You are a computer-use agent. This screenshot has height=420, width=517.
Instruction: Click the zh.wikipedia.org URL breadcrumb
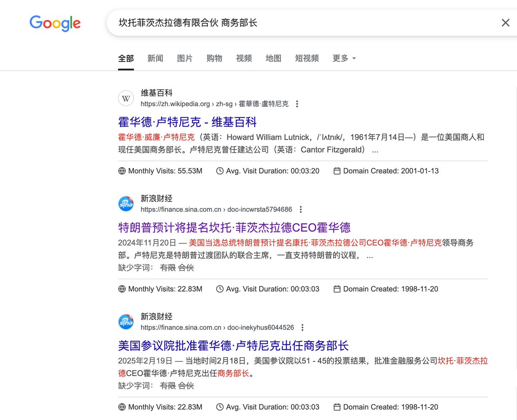(215, 104)
